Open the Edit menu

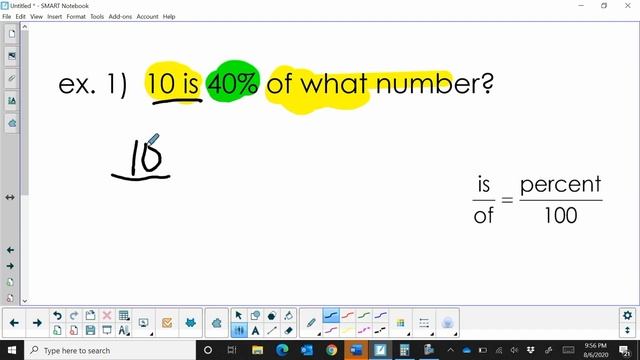pyautogui.click(x=20, y=17)
